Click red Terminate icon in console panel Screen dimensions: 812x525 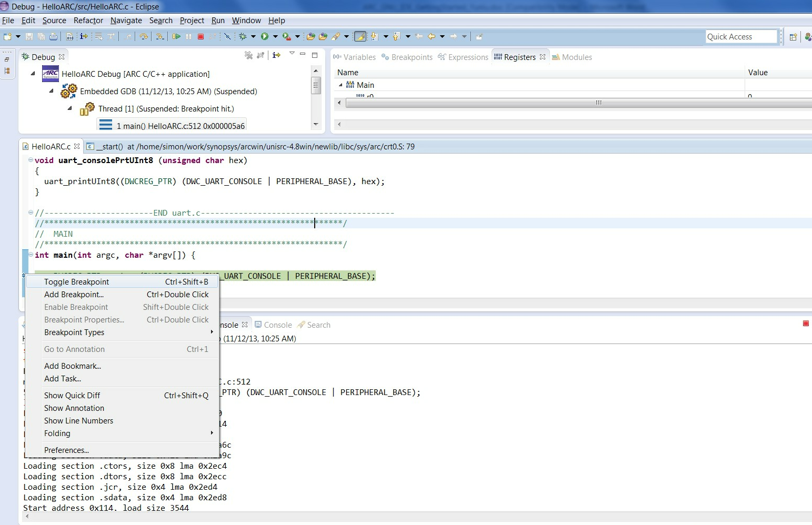[x=806, y=323]
